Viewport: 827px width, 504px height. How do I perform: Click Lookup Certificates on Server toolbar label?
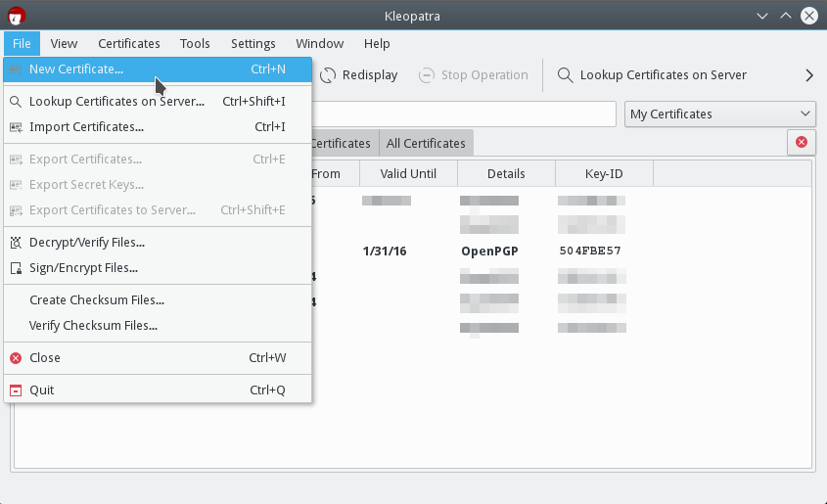pyautogui.click(x=663, y=74)
